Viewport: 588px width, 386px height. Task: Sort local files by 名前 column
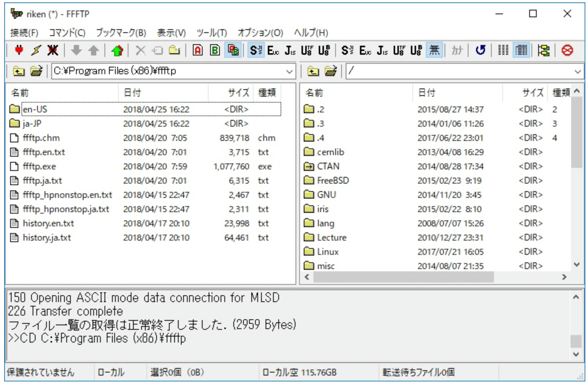(62, 93)
